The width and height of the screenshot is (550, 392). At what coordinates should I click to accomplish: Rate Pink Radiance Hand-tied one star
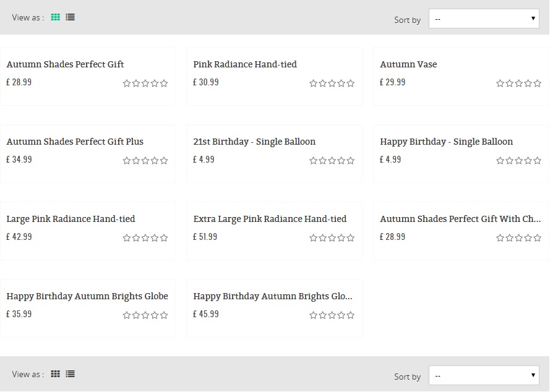tap(314, 83)
